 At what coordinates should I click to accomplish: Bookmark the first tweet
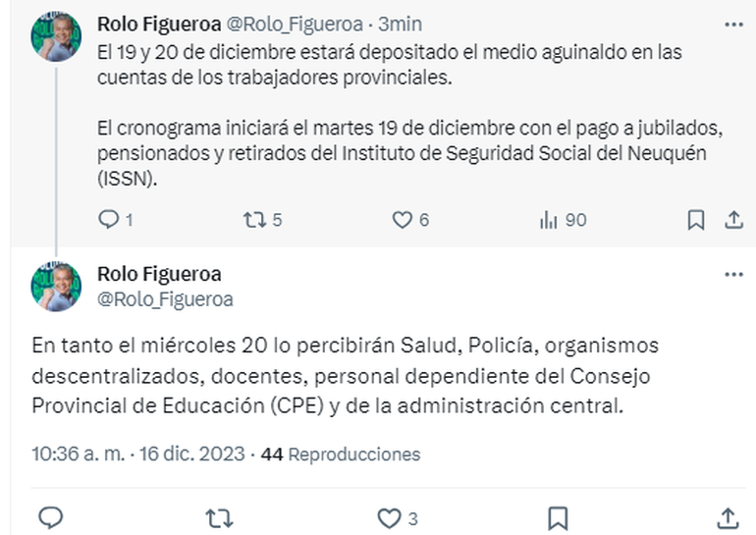point(695,220)
